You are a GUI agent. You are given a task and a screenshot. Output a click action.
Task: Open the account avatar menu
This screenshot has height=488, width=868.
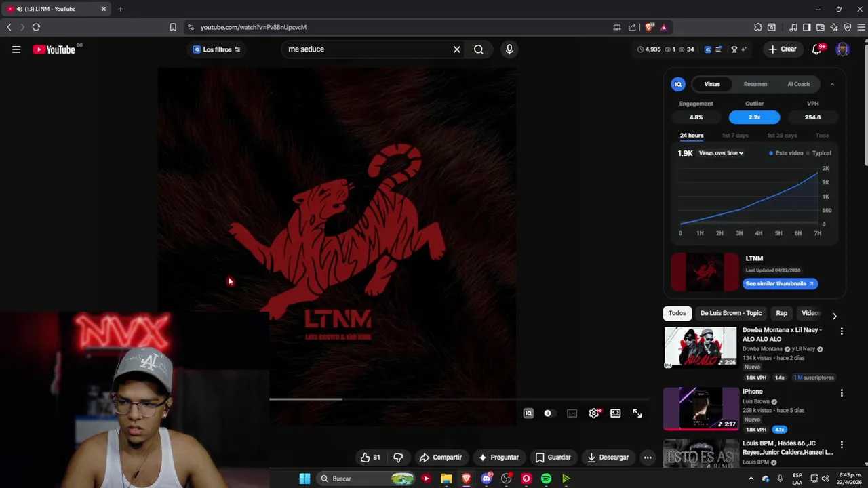(x=843, y=49)
